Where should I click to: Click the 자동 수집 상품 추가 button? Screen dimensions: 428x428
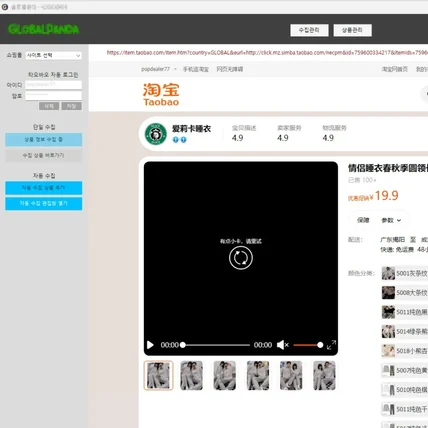43,188
